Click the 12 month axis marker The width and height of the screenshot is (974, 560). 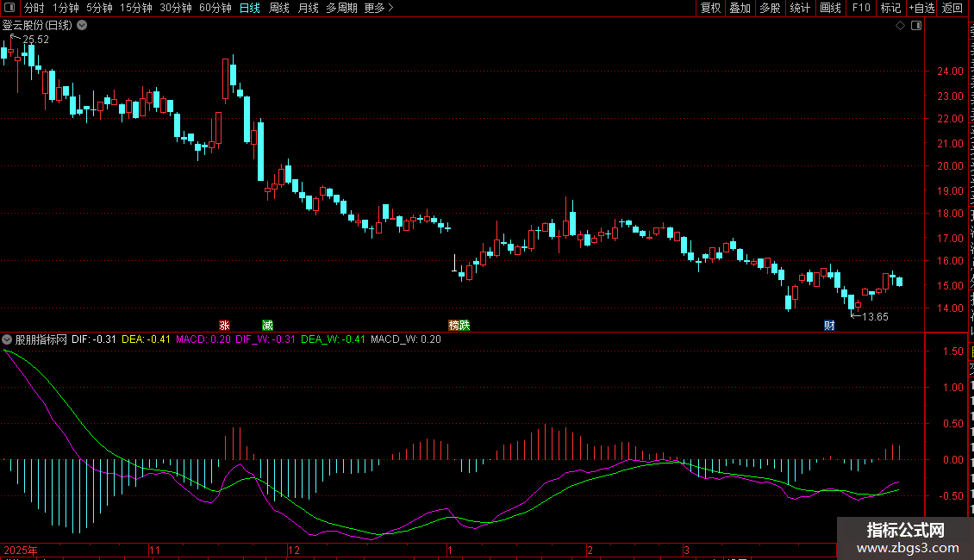click(x=294, y=550)
